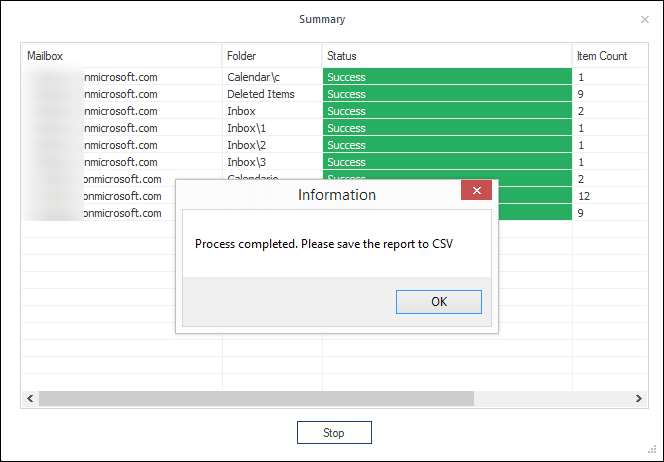Viewport: 664px width, 462px height.
Task: Click Success status in Calendar\c row
Action: [x=447, y=77]
